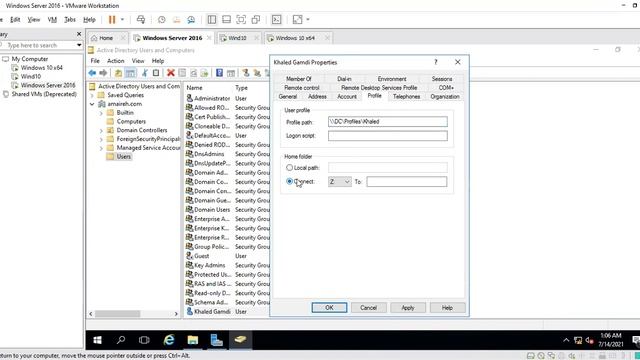Select the Computers container in tree

(x=131, y=122)
